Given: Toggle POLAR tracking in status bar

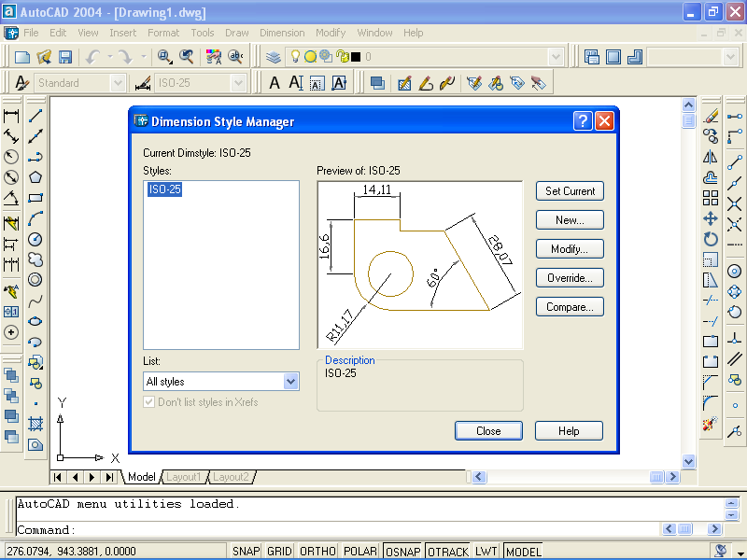Looking at the screenshot, I should tap(360, 551).
